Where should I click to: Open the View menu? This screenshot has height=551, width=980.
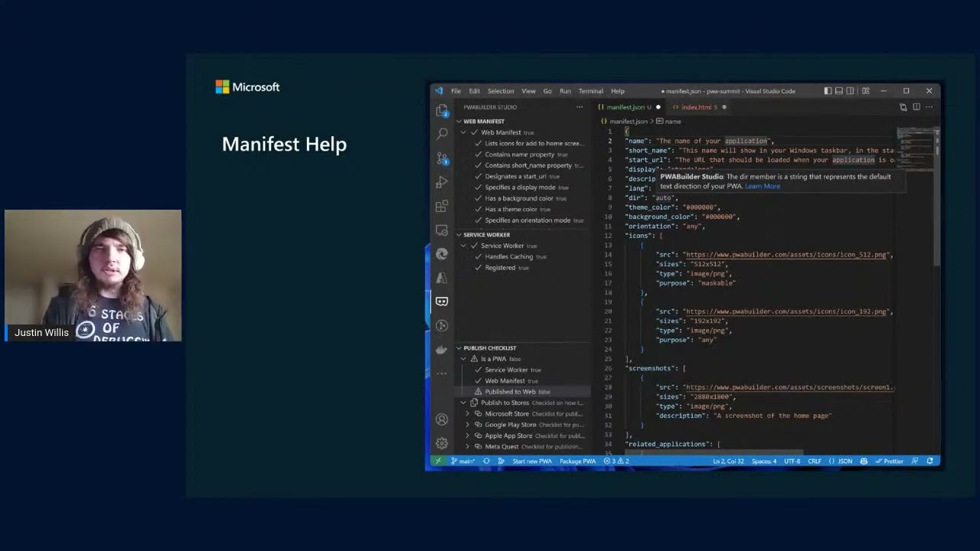click(528, 91)
